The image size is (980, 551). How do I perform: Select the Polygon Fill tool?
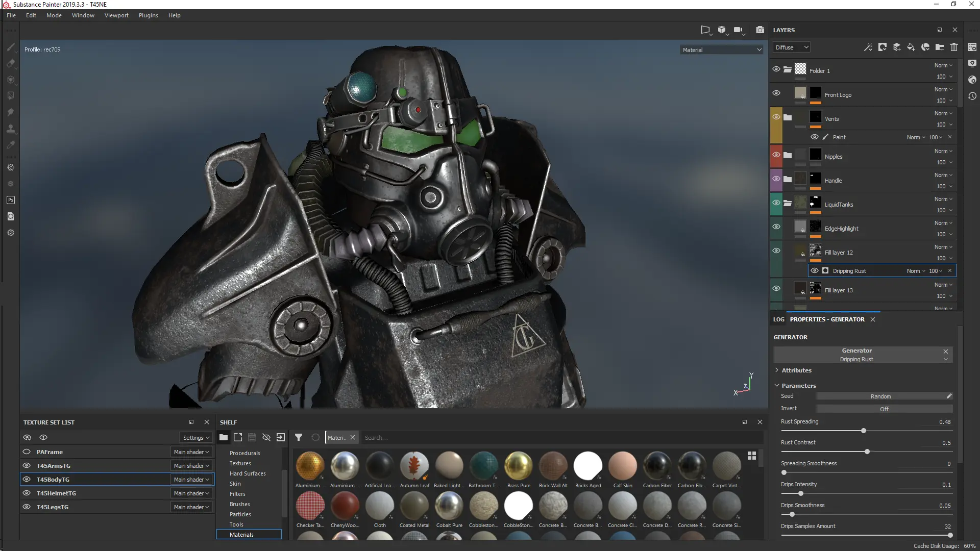tap(11, 96)
